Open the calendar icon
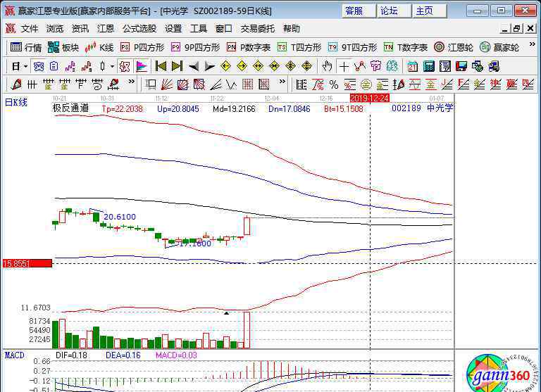 412,66
